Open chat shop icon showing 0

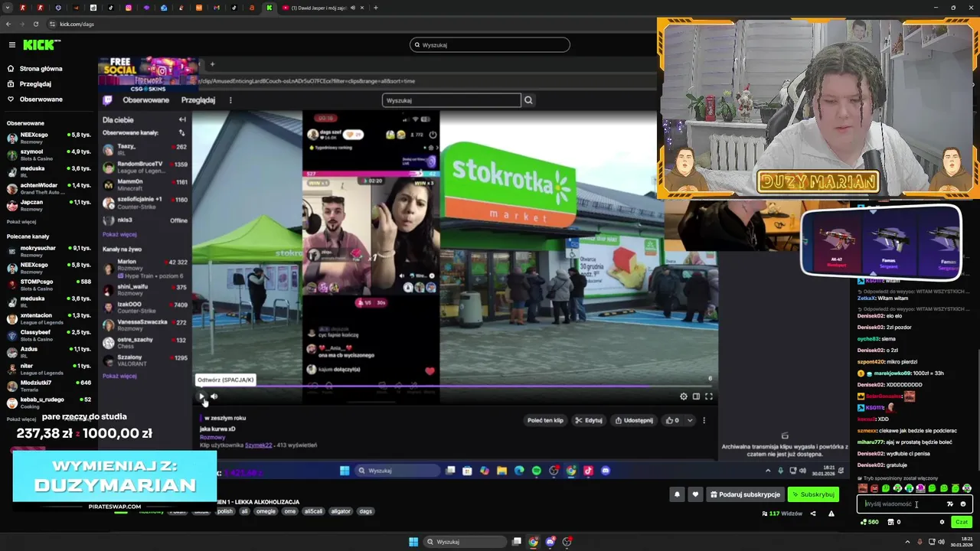click(893, 522)
